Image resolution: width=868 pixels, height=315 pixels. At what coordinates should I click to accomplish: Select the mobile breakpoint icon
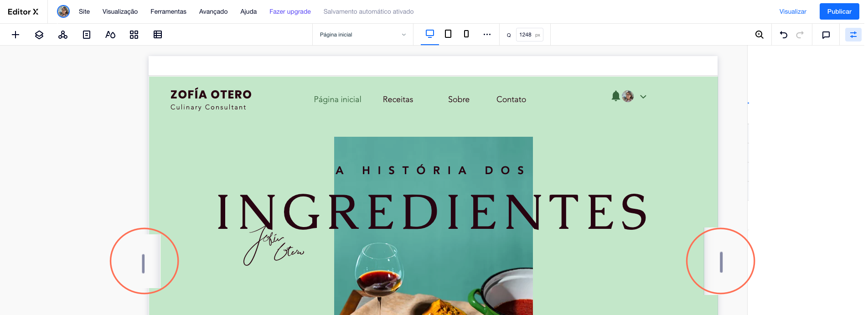click(x=466, y=34)
